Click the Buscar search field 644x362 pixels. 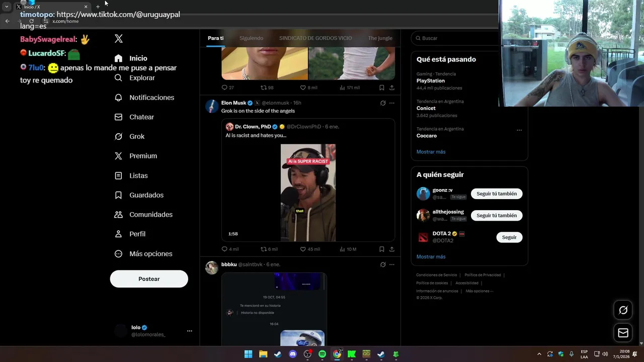(x=455, y=38)
